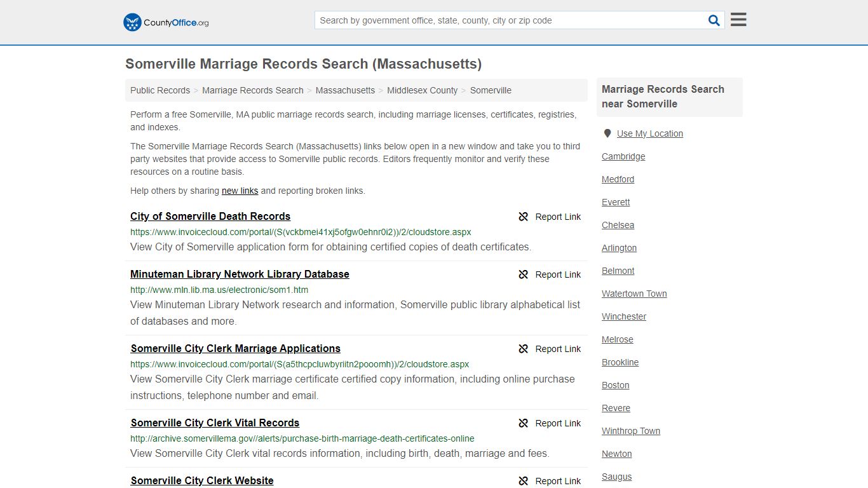
Task: Click mln.lib.ma.us URL text
Action: click(x=219, y=290)
